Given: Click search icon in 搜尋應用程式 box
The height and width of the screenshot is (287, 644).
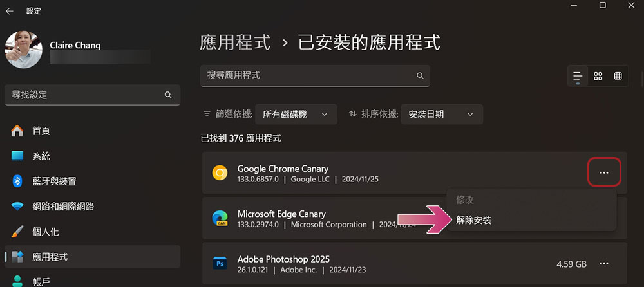Looking at the screenshot, I should (420, 75).
